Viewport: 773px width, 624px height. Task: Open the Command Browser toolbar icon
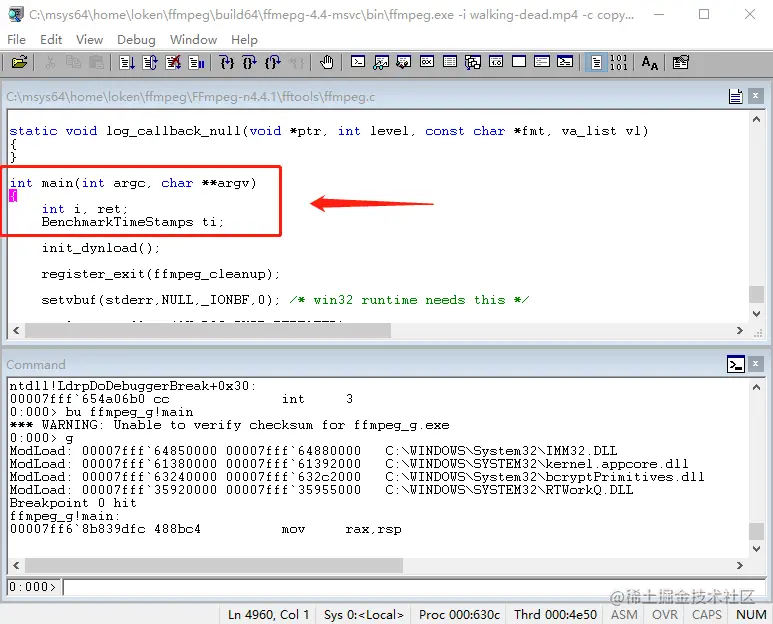[565, 62]
